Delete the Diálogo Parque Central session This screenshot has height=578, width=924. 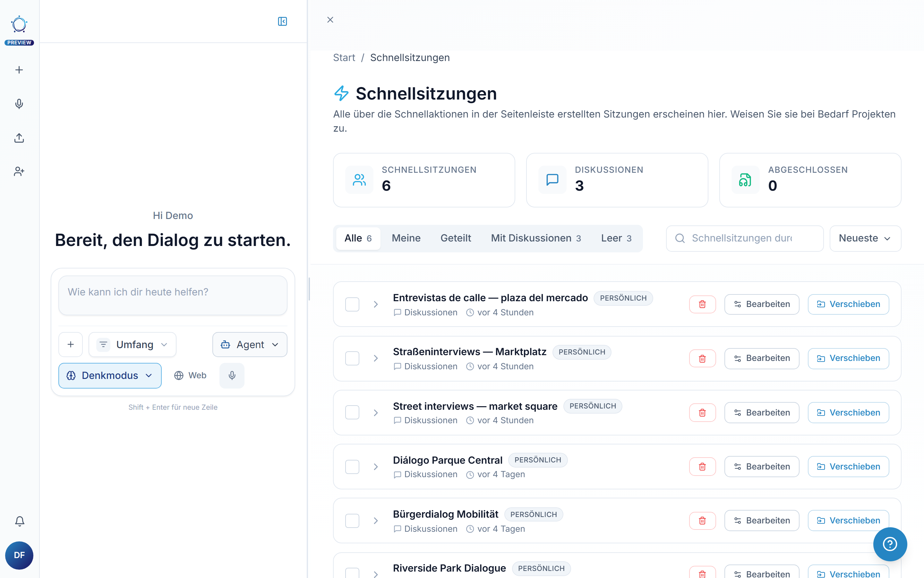point(702,466)
